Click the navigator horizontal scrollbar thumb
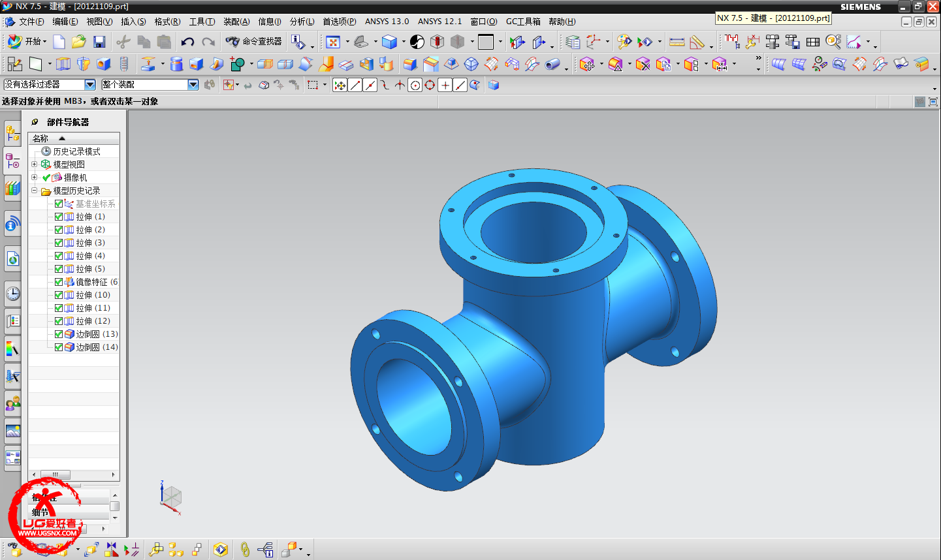 coord(56,474)
